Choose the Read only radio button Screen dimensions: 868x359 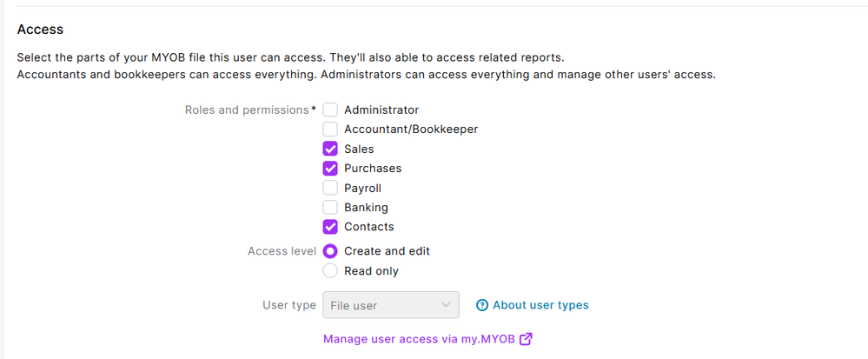(x=330, y=271)
